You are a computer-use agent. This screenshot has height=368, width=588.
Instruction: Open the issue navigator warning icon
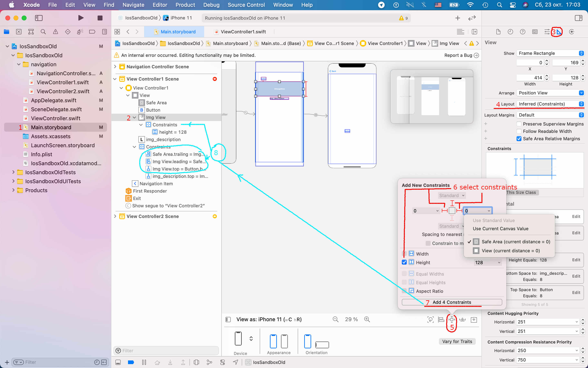coord(55,32)
